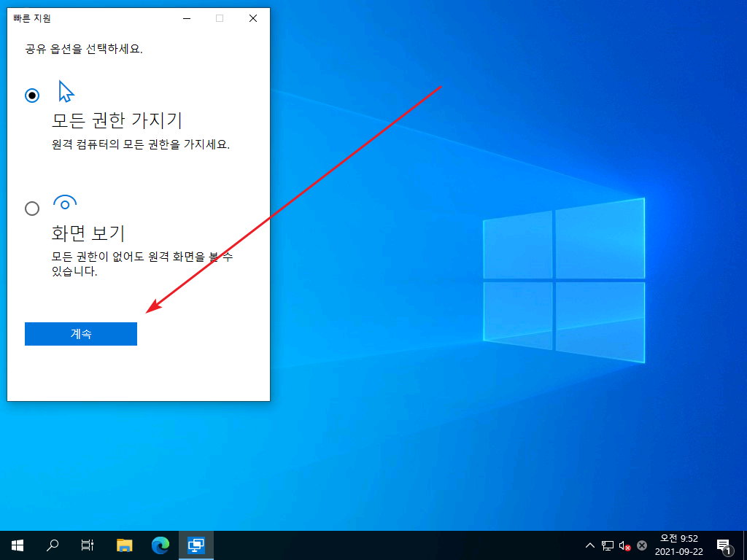The width and height of the screenshot is (747, 560).
Task: Click the 모든 권한 가지기 heading
Action: point(117,120)
